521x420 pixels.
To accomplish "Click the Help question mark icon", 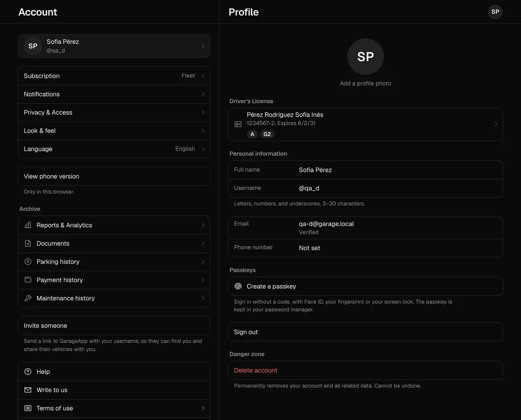I will pos(28,372).
